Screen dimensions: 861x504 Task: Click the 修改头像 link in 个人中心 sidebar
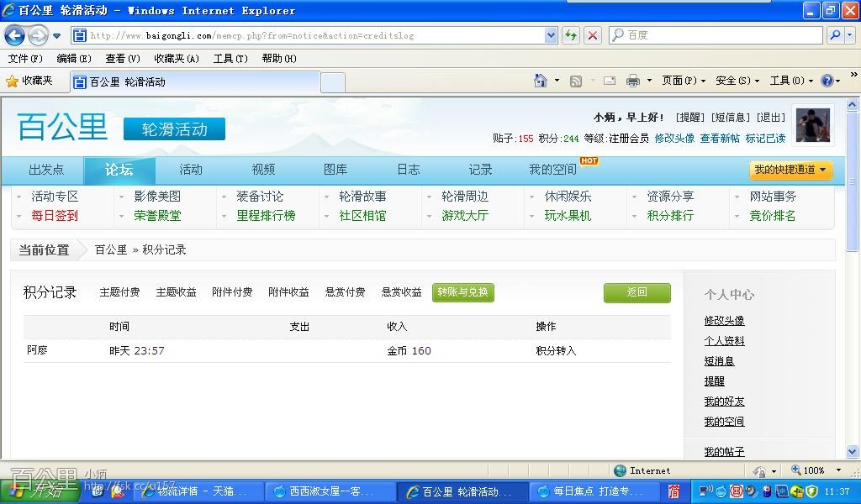724,321
